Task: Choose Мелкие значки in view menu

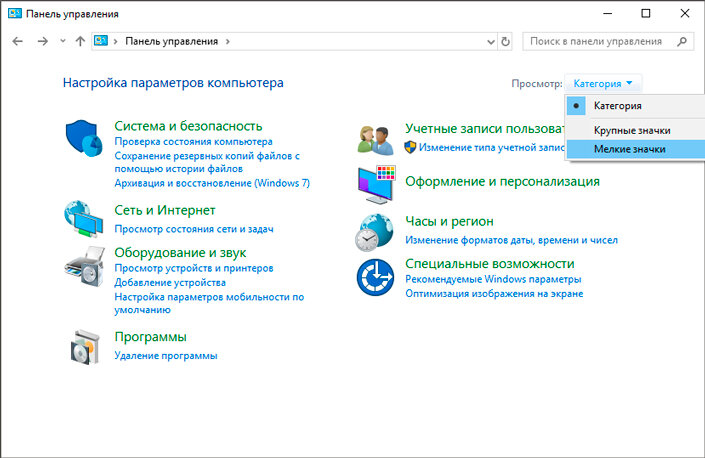Action: (635, 149)
